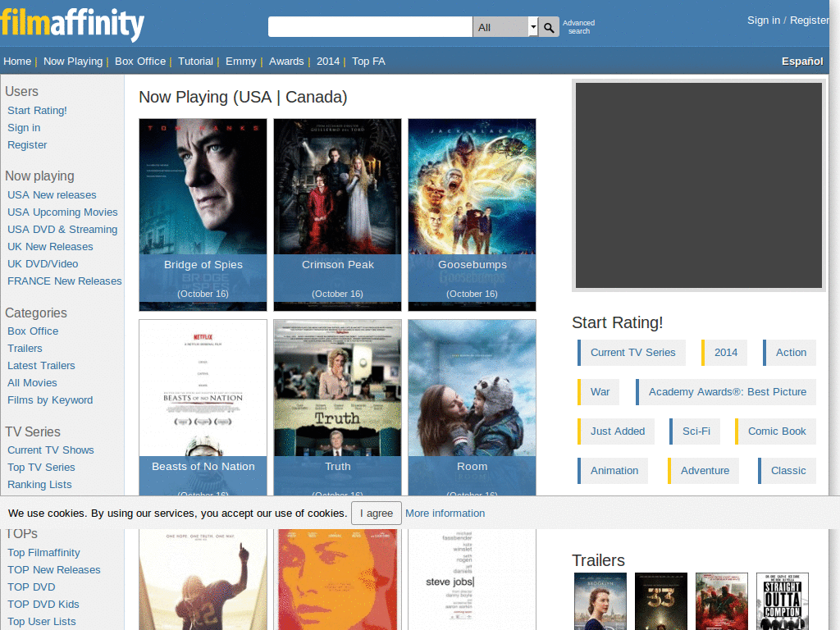Click the sidebar Sign in link
Screen dimensions: 840x630
(24, 127)
